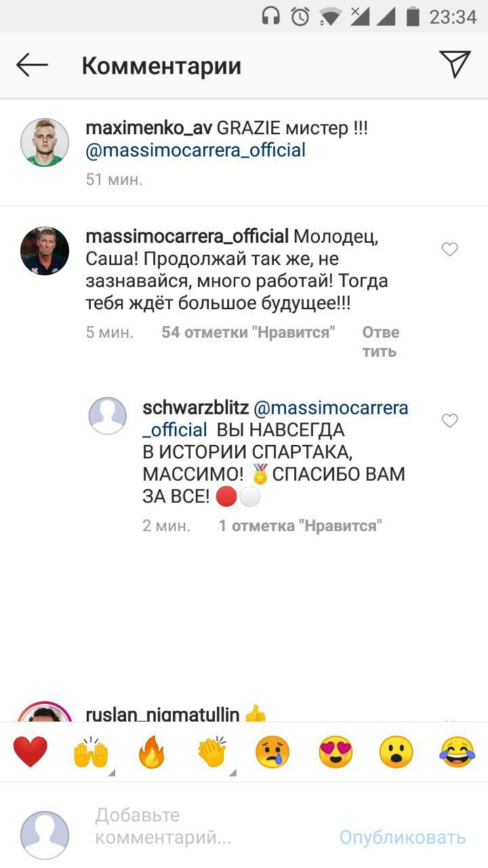Reply to Massimo Carrera's comment via Ответить
The image size is (488, 868).
[x=380, y=342]
